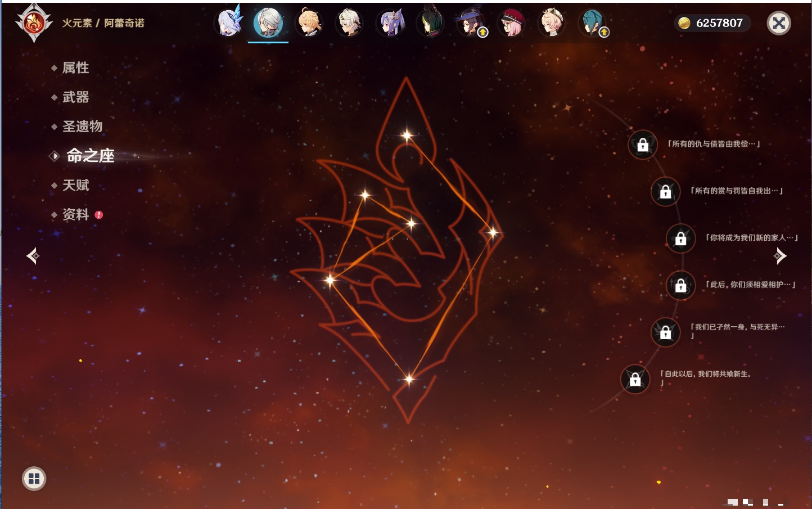Switch to Xingqiu's teal-haired avatar
Viewport: 812px width, 509px height.
[x=592, y=22]
